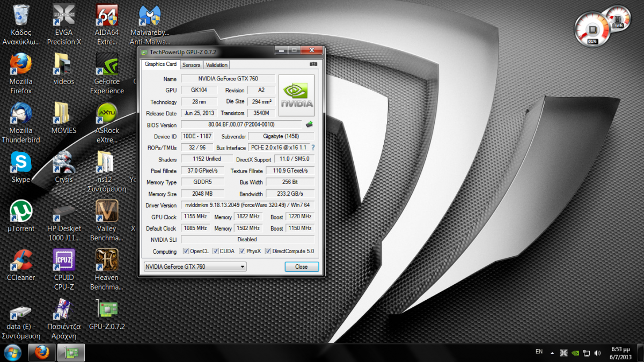Select the Crysis desktop icon
This screenshot has height=362, width=644.
(64, 167)
